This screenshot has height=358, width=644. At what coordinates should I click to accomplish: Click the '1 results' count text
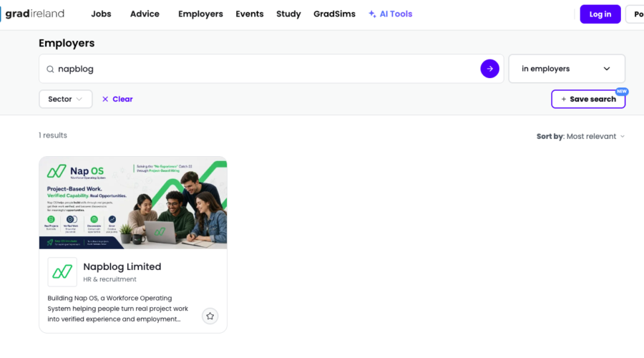[x=52, y=135]
